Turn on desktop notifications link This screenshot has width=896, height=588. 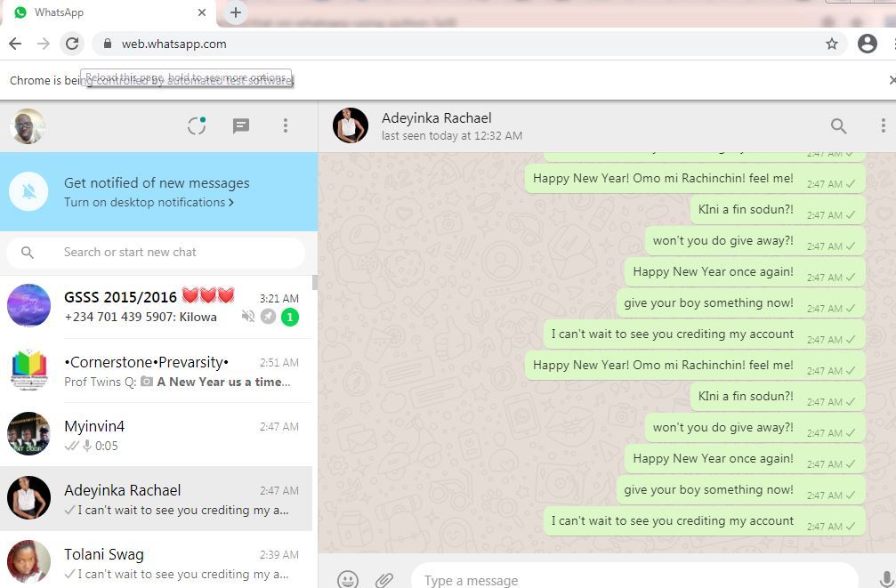click(x=149, y=202)
